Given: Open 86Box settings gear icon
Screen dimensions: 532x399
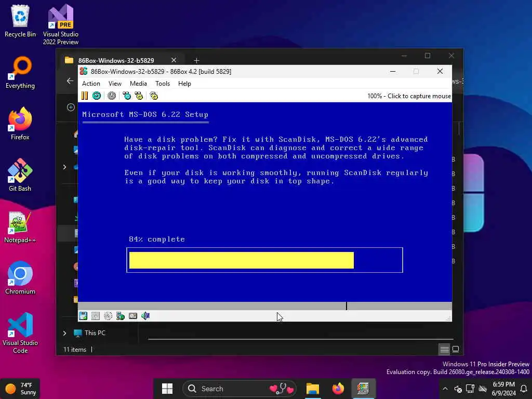Looking at the screenshot, I should pos(154,96).
